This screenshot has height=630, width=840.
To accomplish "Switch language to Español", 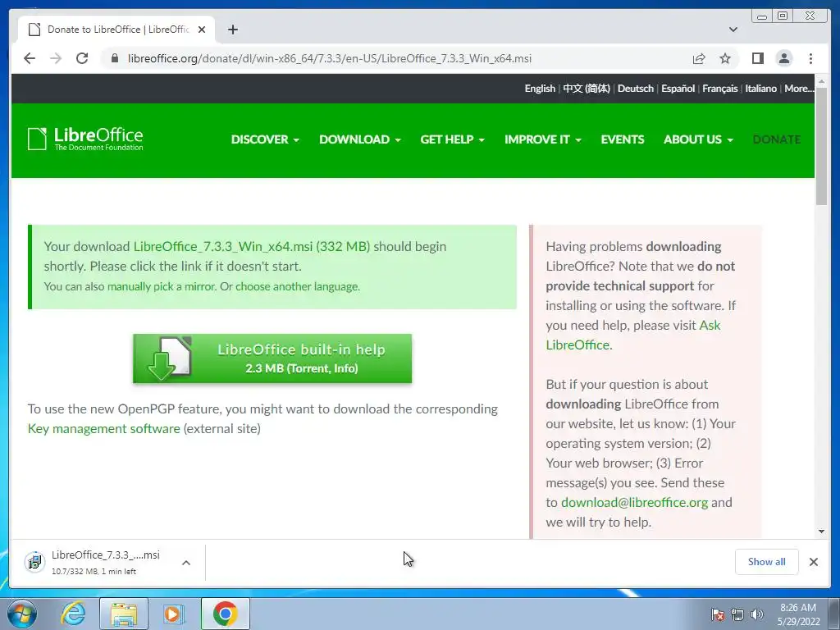I will pyautogui.click(x=678, y=89).
